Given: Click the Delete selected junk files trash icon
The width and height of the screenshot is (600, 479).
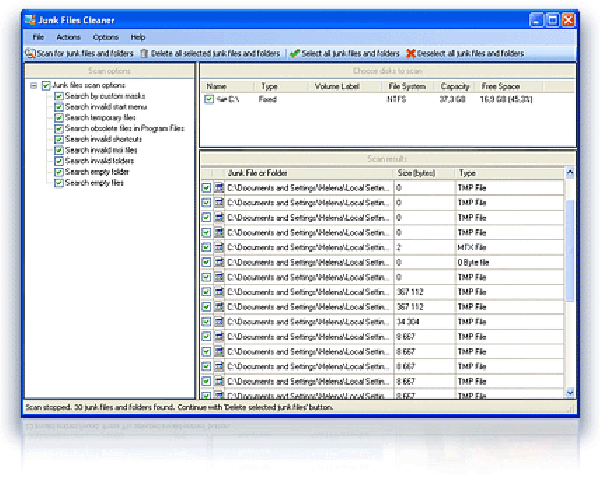Looking at the screenshot, I should [x=144, y=53].
